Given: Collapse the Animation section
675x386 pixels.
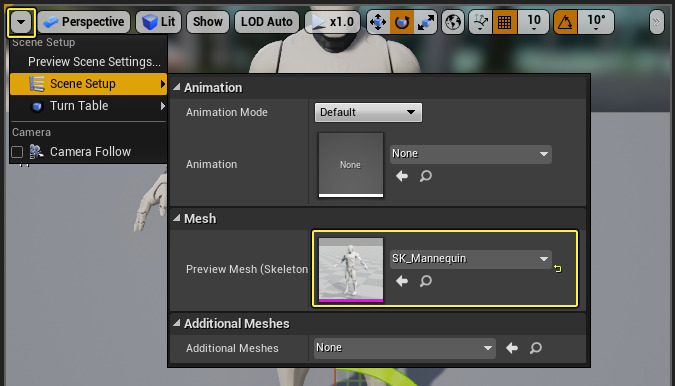Looking at the screenshot, I should [176, 87].
